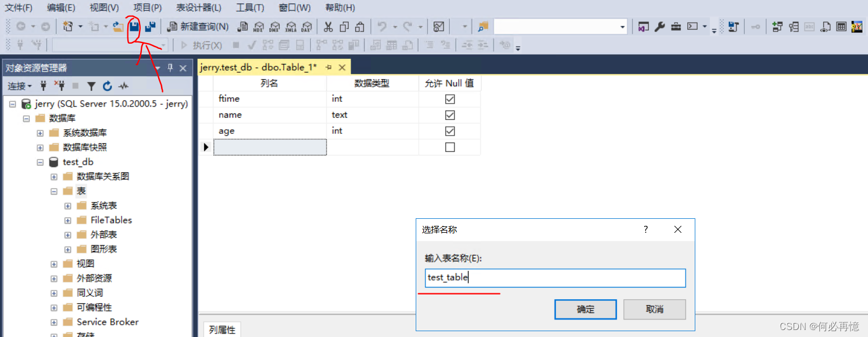Click the Find in Files icon

click(483, 26)
